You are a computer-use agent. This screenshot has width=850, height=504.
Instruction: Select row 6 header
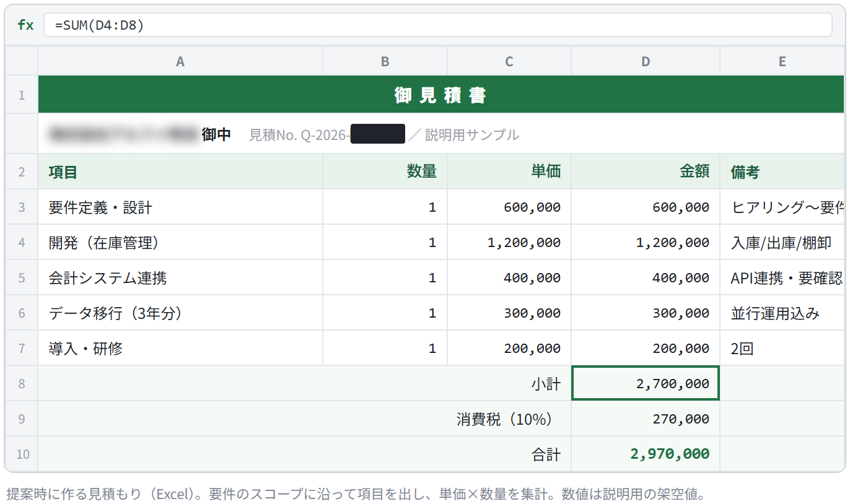[x=22, y=313]
